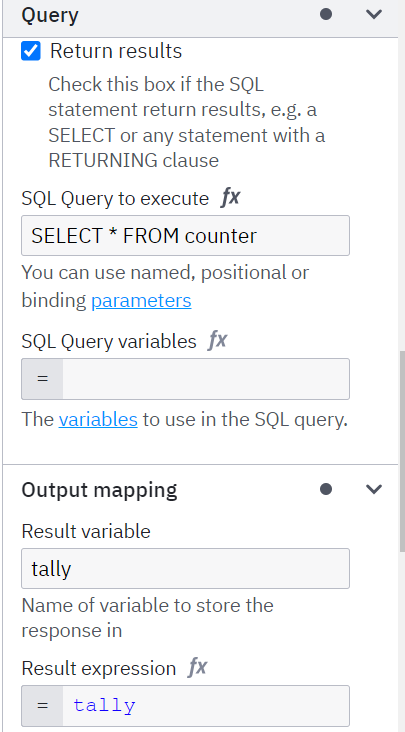
Task: Click the Return results label text
Action: click(x=116, y=51)
